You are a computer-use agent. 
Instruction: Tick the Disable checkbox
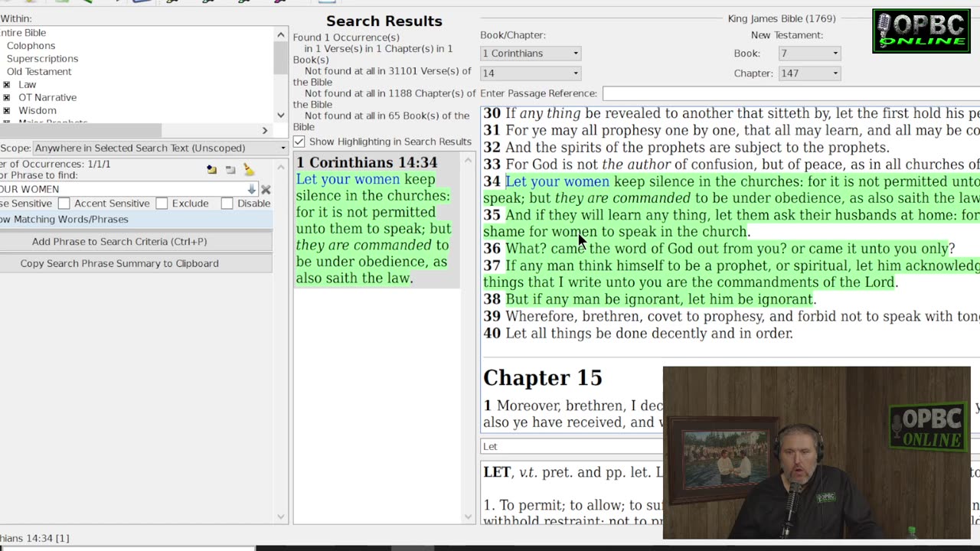click(x=227, y=203)
